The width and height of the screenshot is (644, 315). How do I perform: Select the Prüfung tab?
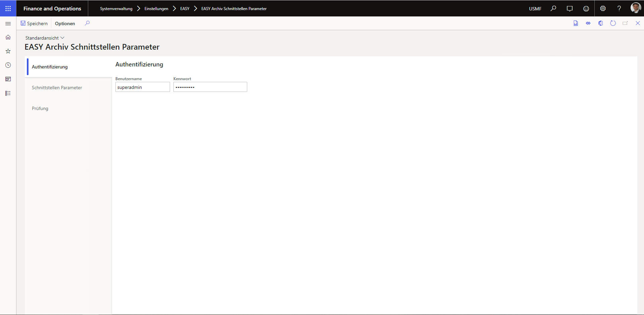tap(68, 108)
